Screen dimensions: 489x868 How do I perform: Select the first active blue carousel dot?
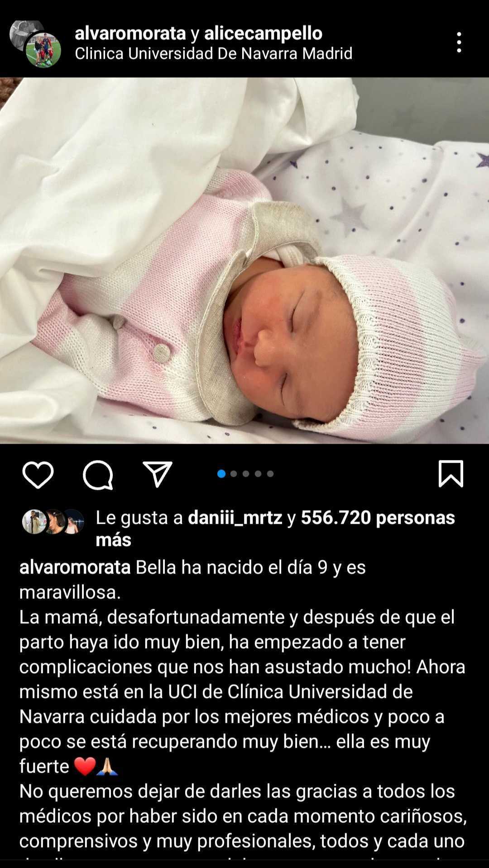point(221,474)
